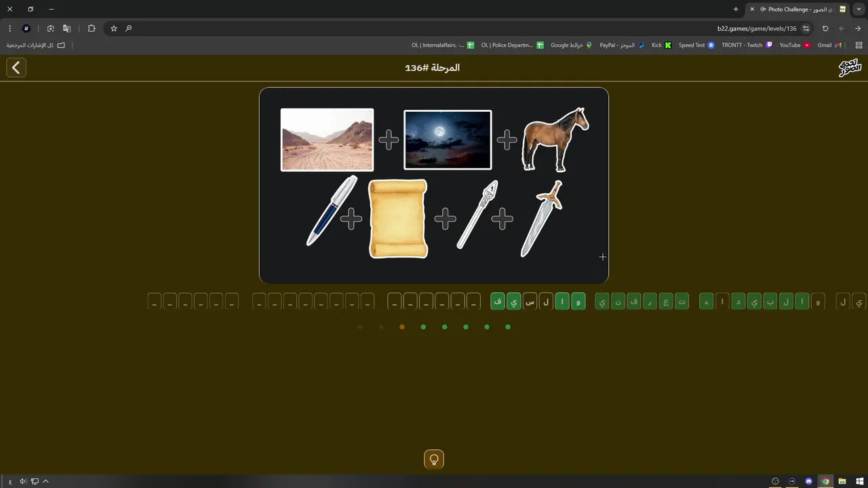Click the ن letter tile

pos(618,302)
